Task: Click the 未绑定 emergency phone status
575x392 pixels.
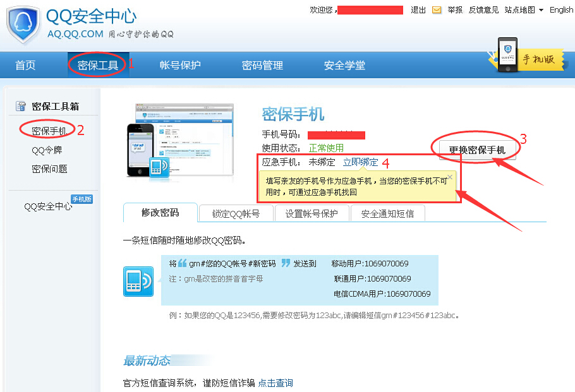Action: pos(322,162)
